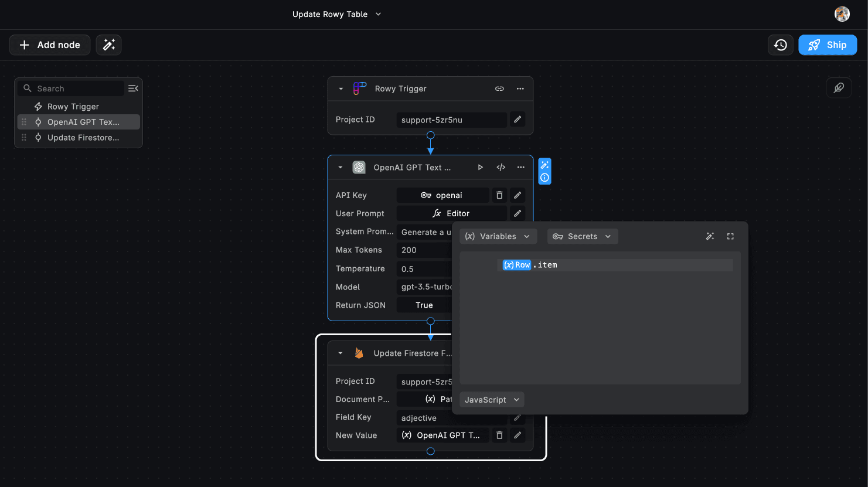Open the Secrets dropdown
The height and width of the screenshot is (487, 868).
(582, 237)
